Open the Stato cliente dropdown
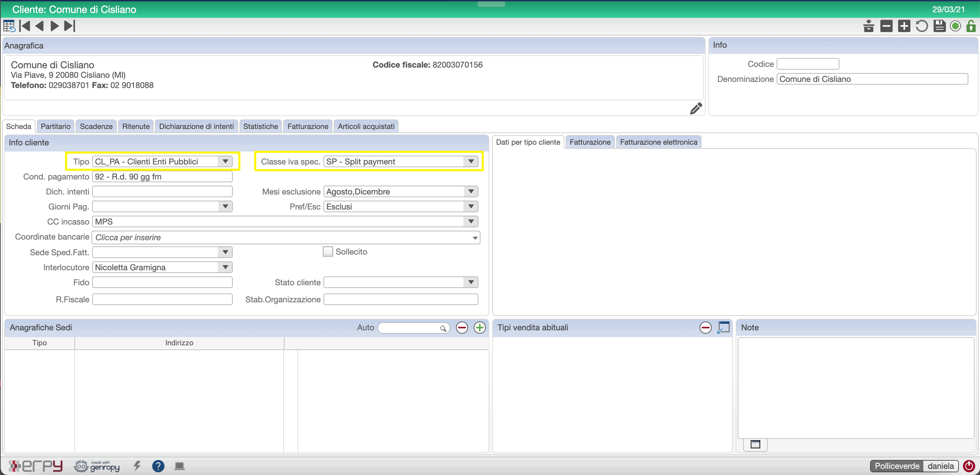 click(x=471, y=282)
